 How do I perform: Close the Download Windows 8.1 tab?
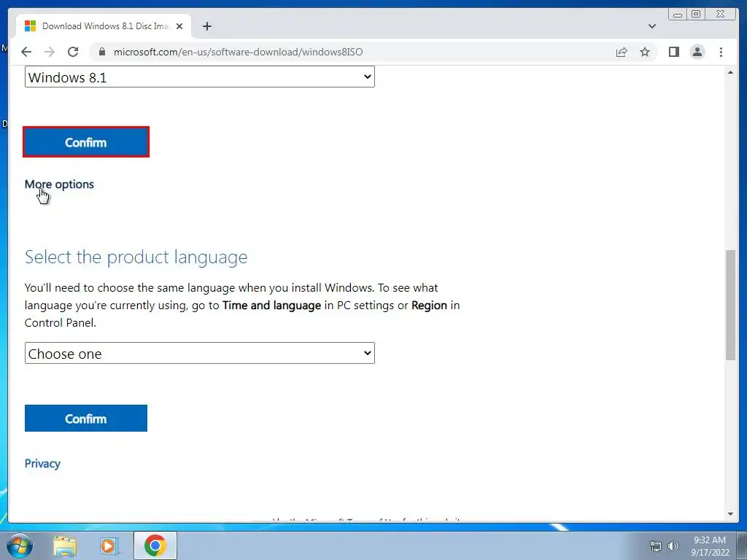179,26
